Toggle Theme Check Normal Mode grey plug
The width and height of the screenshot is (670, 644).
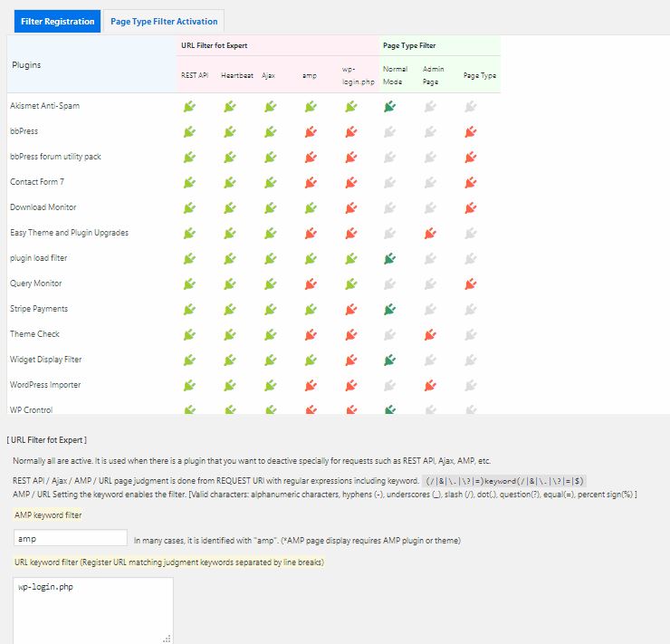pyautogui.click(x=389, y=334)
